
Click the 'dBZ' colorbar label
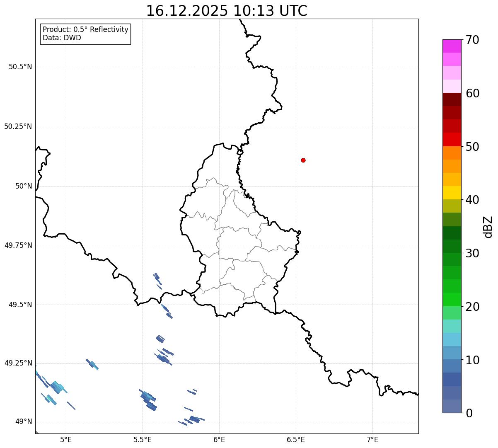point(488,227)
